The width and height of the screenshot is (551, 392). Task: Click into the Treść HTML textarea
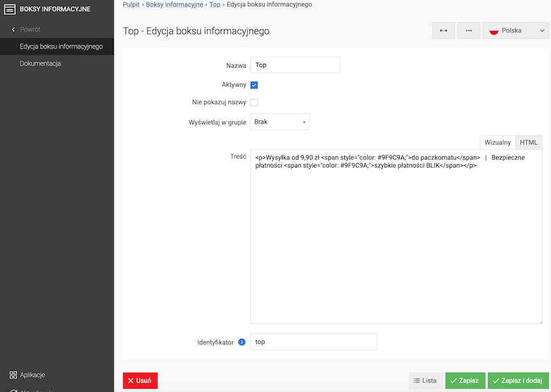tap(397, 236)
